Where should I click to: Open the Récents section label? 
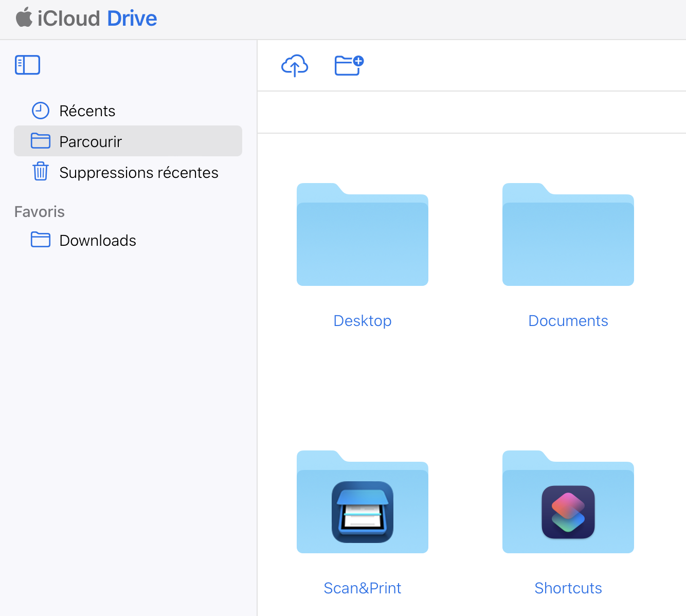coord(87,111)
